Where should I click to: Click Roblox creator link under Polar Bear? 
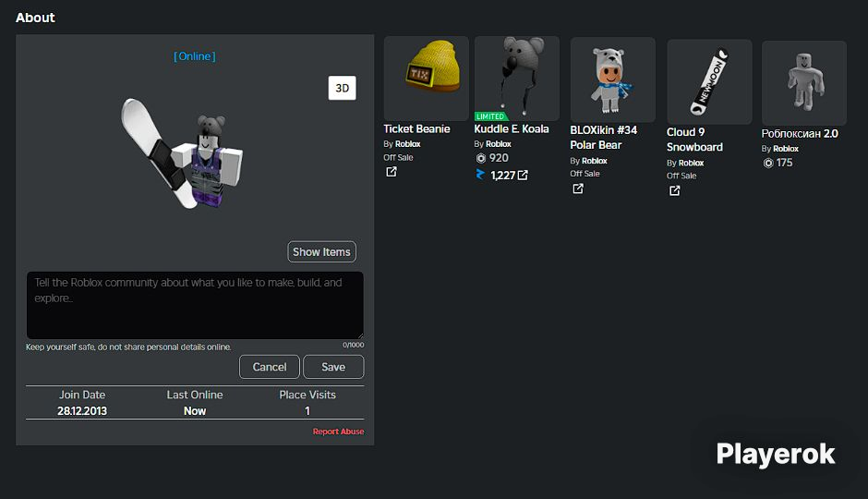click(x=595, y=161)
